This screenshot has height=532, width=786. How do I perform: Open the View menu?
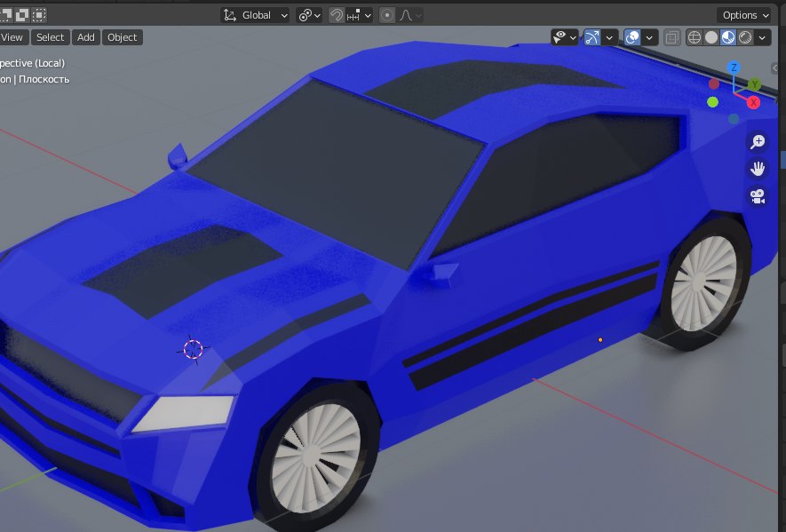point(12,37)
